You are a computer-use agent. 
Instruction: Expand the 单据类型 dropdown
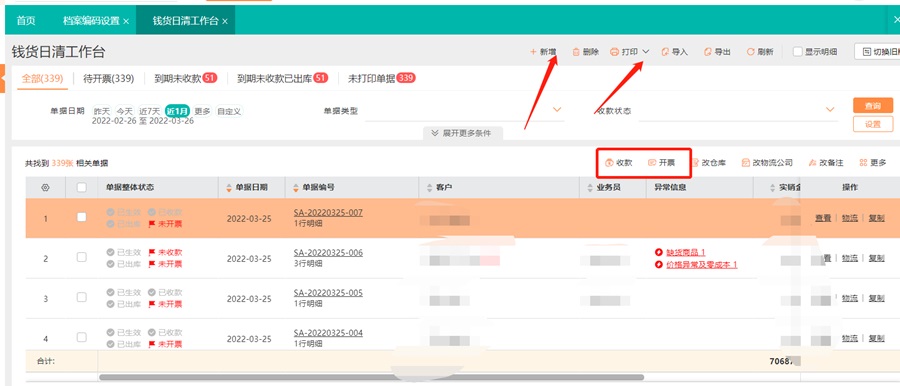(557, 110)
